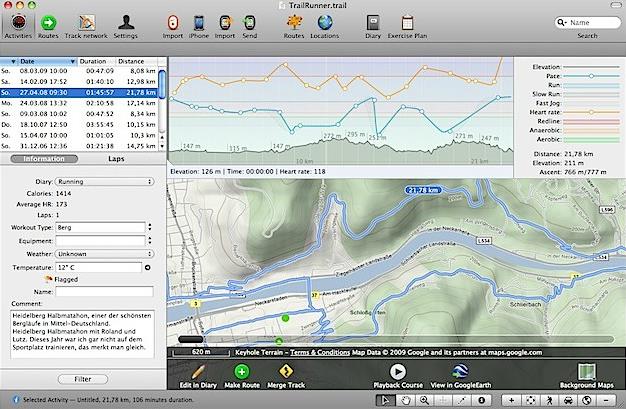Click the Aerobic color bar
The image size is (626, 409).
click(591, 140)
